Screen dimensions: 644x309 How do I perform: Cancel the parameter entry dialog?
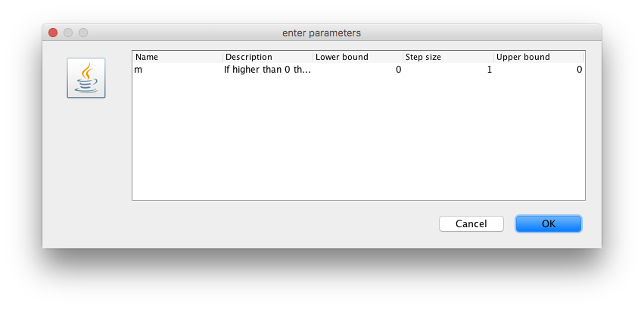(471, 224)
